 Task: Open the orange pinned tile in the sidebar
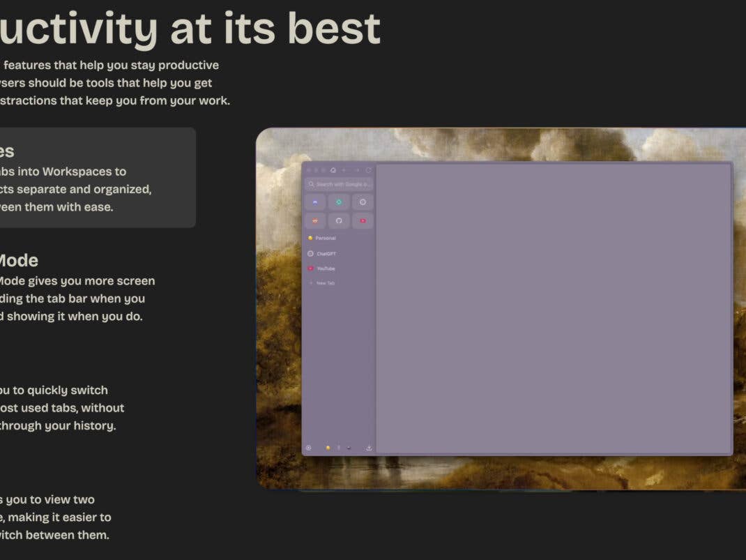point(315,221)
